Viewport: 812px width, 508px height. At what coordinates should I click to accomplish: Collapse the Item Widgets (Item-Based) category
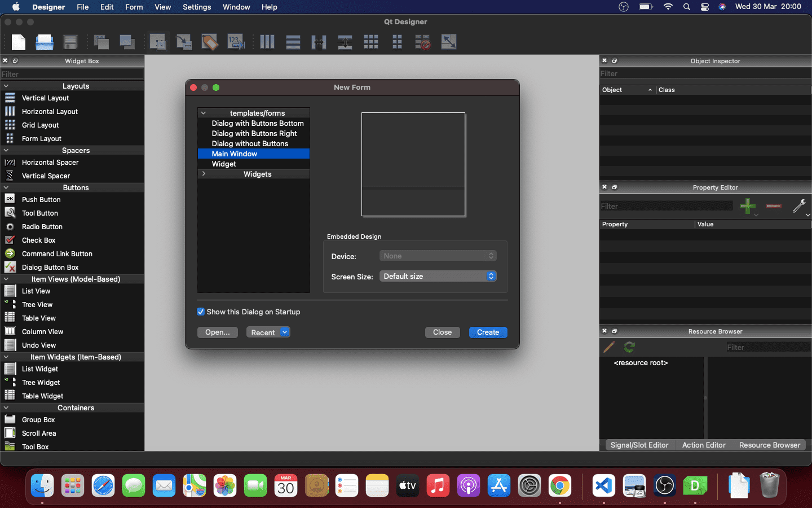[x=6, y=357]
